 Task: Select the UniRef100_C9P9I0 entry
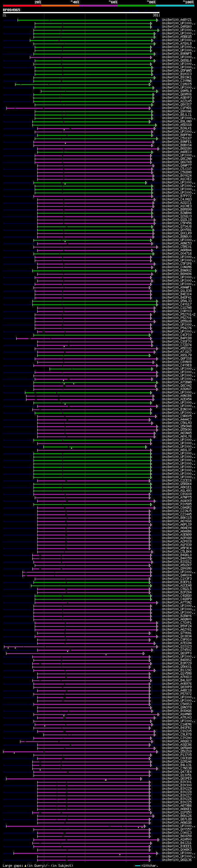click(x=177, y=640)
